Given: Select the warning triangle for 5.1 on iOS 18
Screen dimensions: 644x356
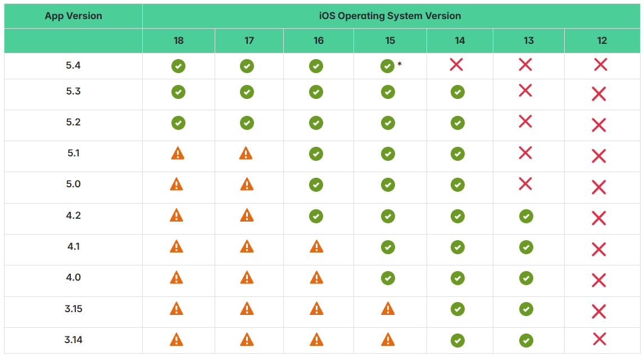Looking at the screenshot, I should [178, 154].
